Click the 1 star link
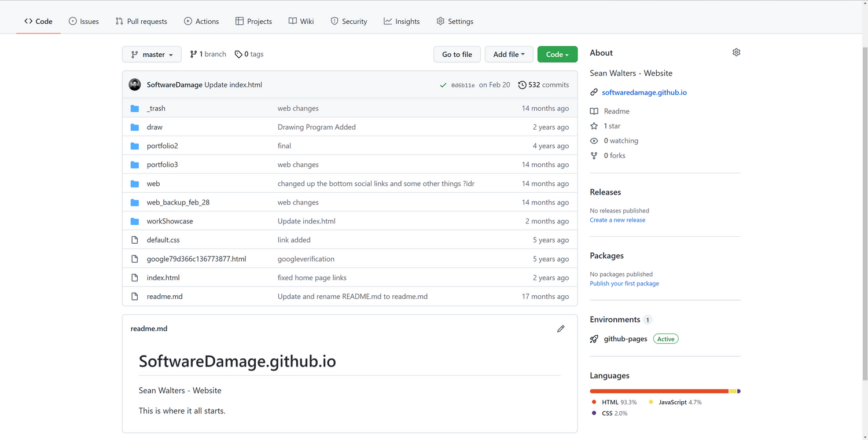This screenshot has height=440, width=868. point(605,126)
